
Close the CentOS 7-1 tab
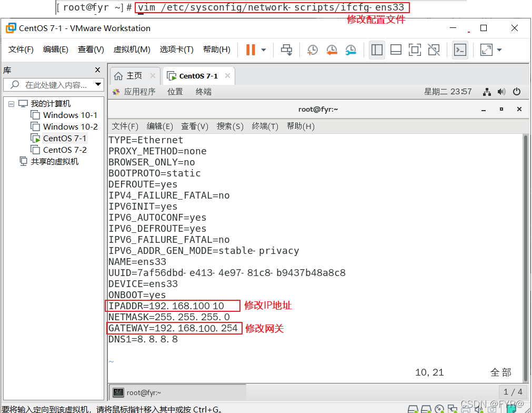[228, 76]
